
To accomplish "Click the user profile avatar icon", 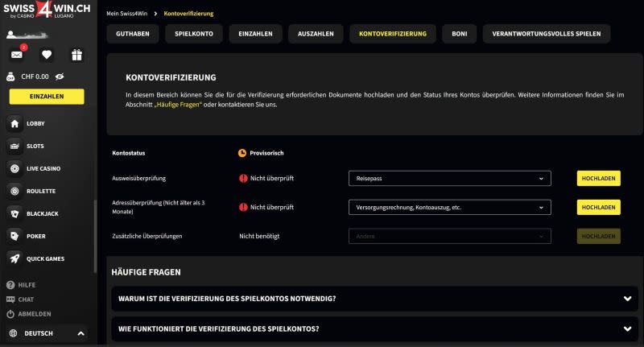I will pos(11,35).
